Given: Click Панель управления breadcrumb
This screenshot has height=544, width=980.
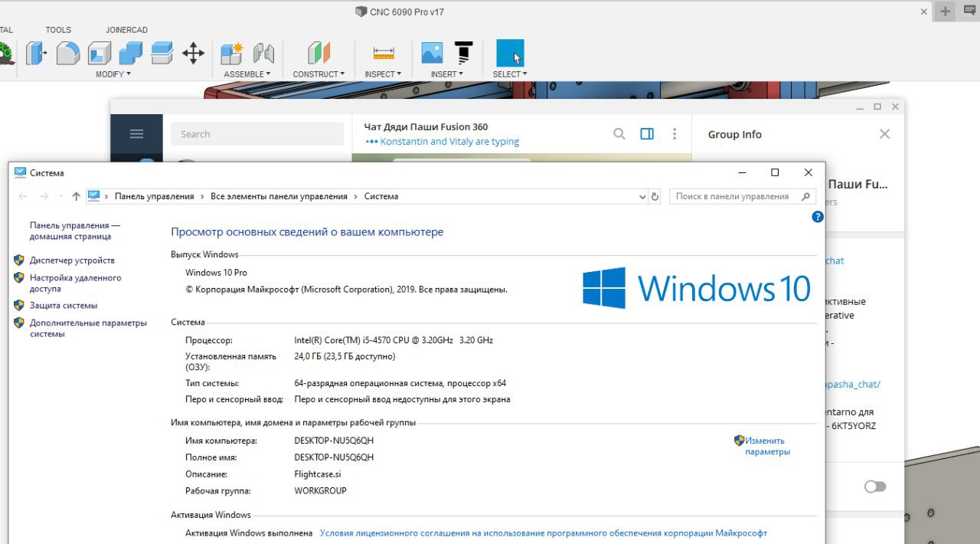Looking at the screenshot, I should click(154, 196).
